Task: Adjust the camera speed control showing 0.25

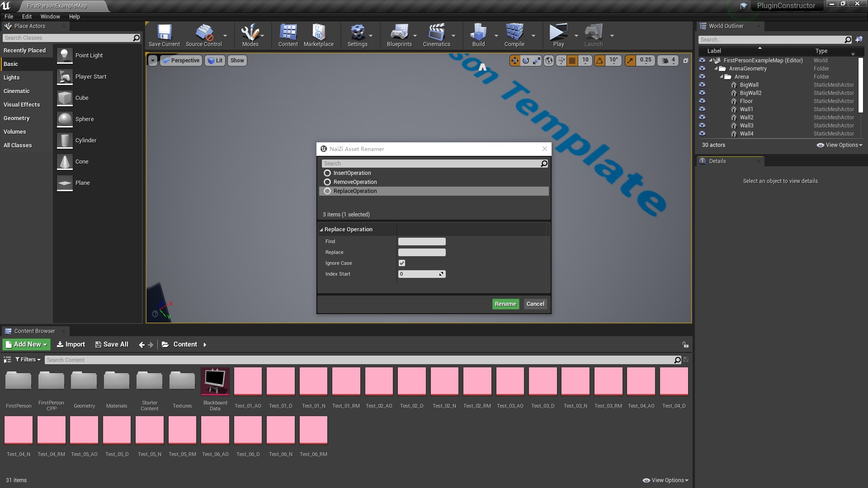Action: coord(645,60)
